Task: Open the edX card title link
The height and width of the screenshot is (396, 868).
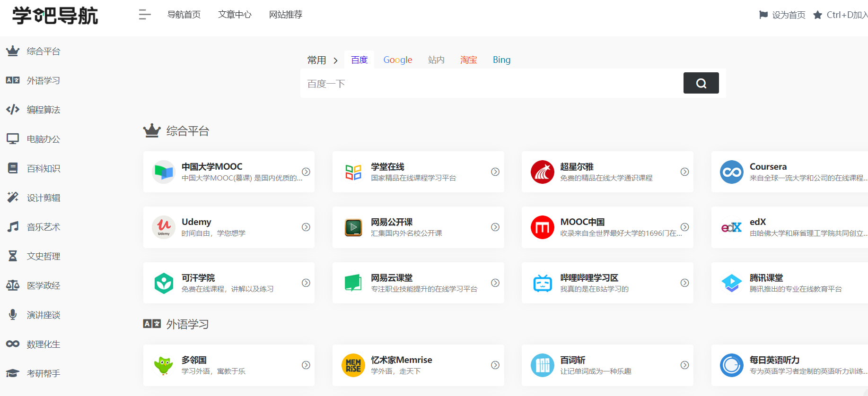Action: (x=758, y=222)
